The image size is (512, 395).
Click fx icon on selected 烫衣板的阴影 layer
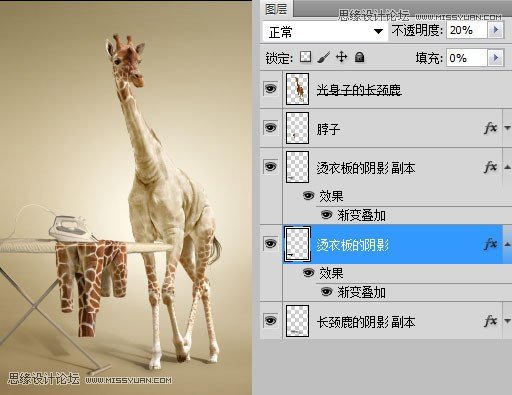click(490, 244)
